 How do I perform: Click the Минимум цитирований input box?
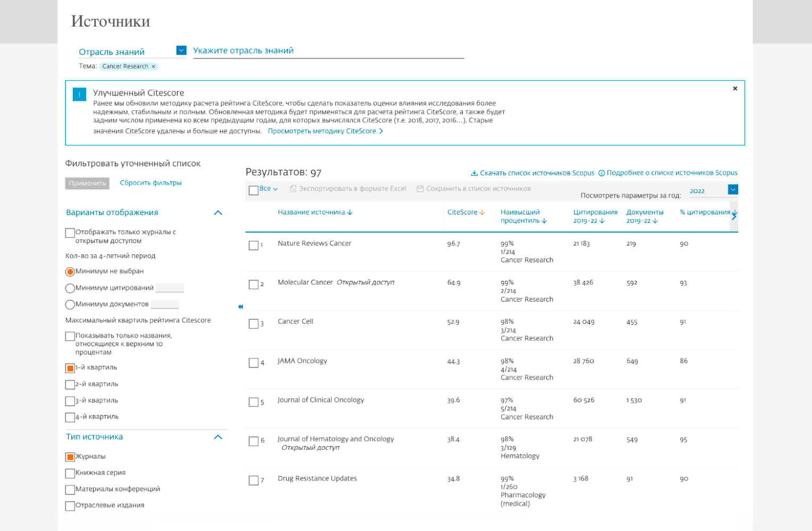[170, 288]
